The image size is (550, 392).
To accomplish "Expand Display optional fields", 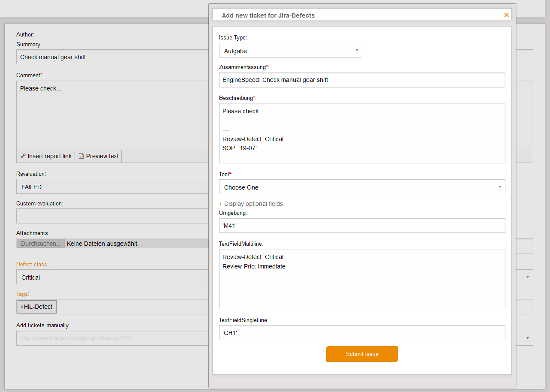I will (x=251, y=204).
